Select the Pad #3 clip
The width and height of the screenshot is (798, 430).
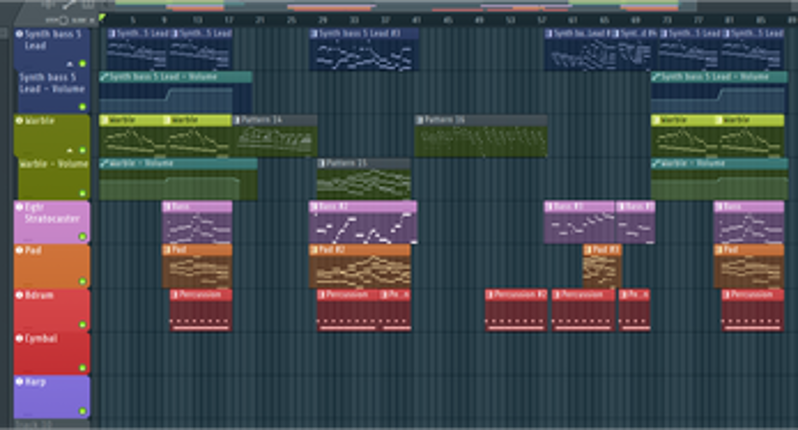click(602, 267)
